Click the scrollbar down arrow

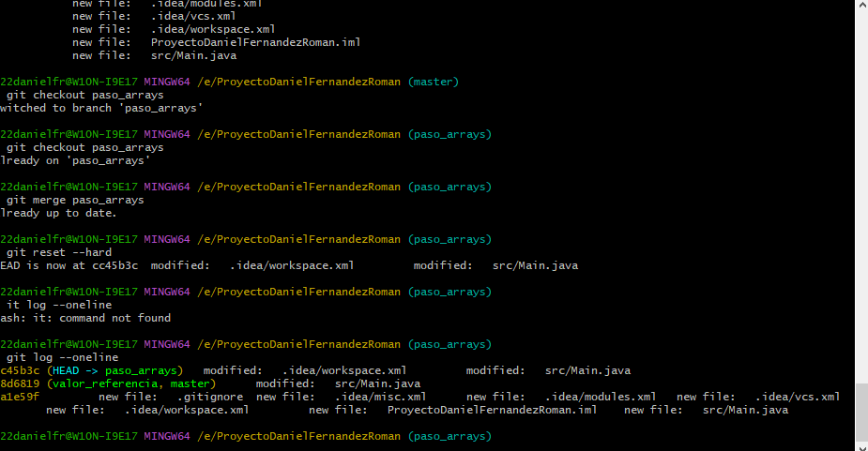pyautogui.click(x=861, y=446)
